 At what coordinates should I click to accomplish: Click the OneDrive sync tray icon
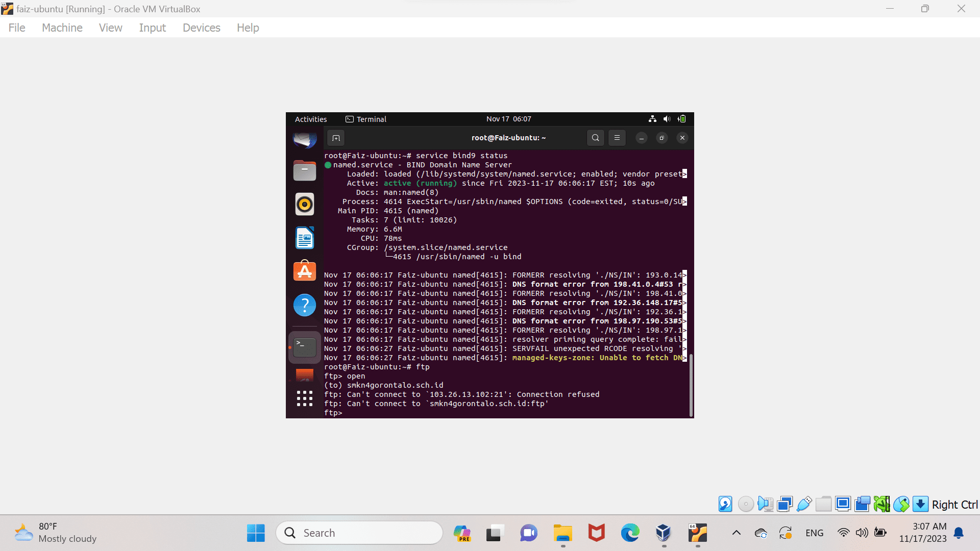pos(761,533)
